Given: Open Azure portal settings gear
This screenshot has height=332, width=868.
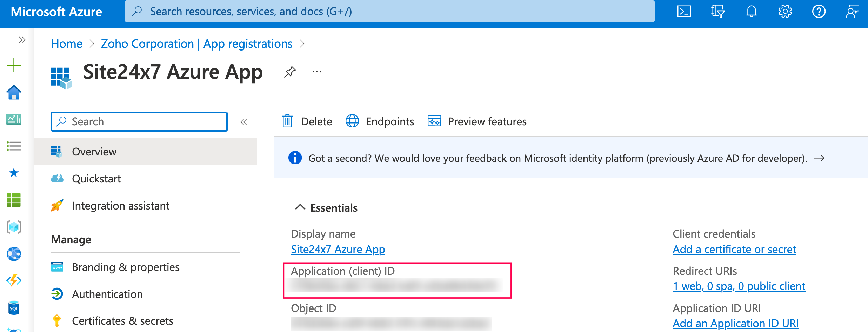Looking at the screenshot, I should (x=785, y=11).
